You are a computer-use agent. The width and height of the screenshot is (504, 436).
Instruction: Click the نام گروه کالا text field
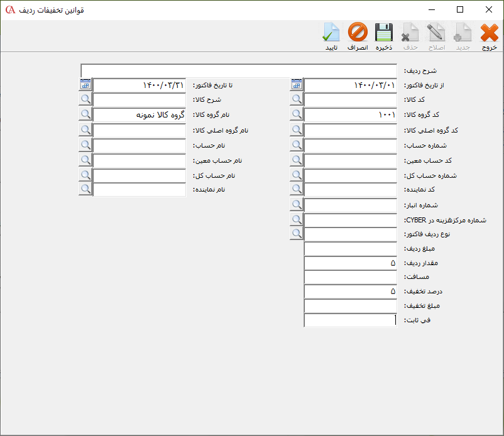(139, 115)
